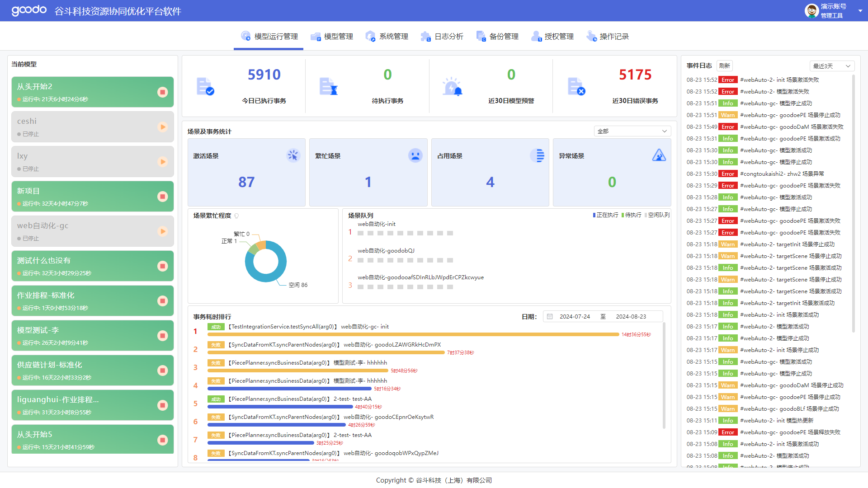Screen dimensions: 868x488
Task: Click the 占用场景 list icon
Action: click(537, 155)
